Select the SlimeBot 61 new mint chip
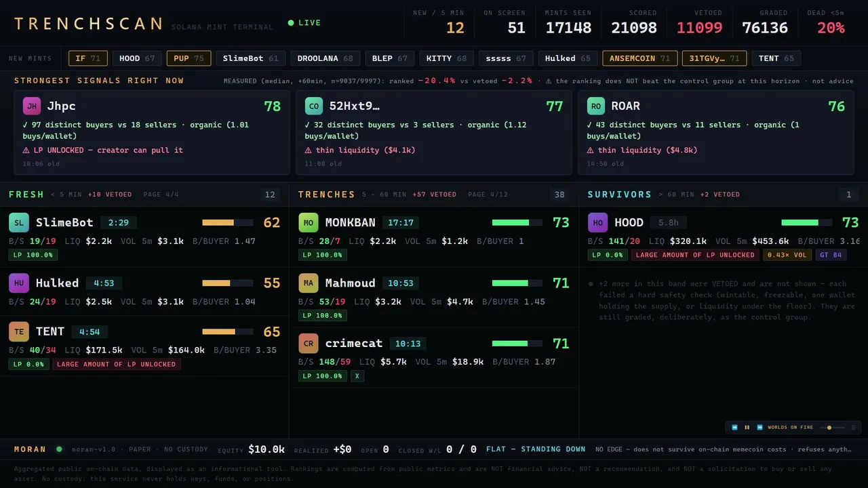This screenshot has height=488, width=868. click(251, 58)
